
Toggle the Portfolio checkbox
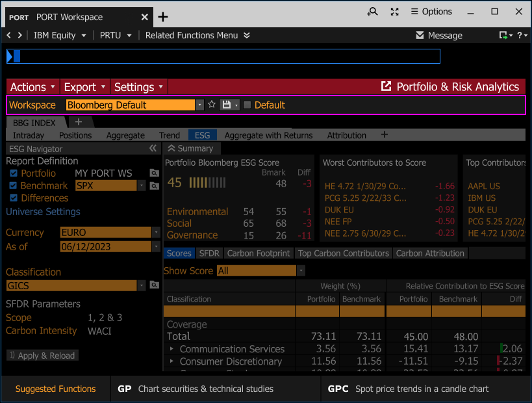14,173
